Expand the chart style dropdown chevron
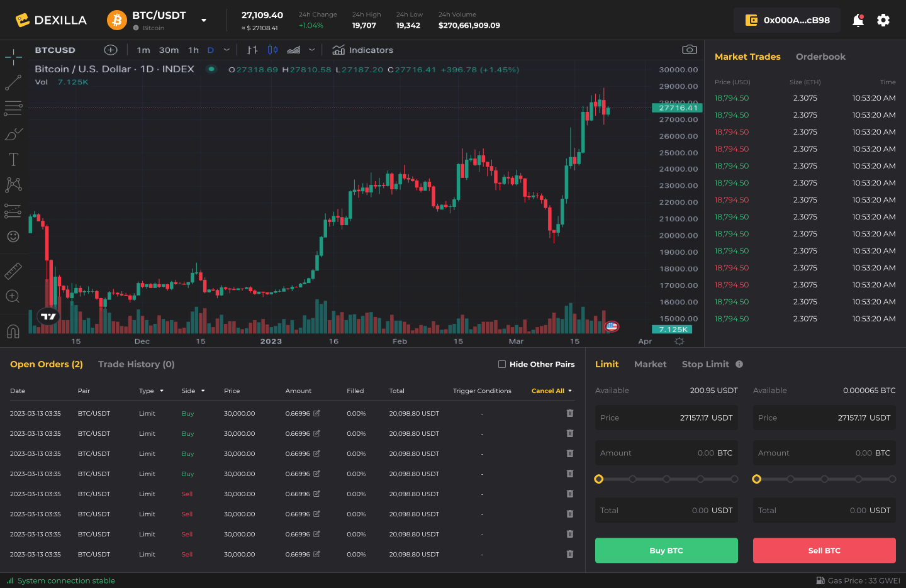 [x=311, y=50]
